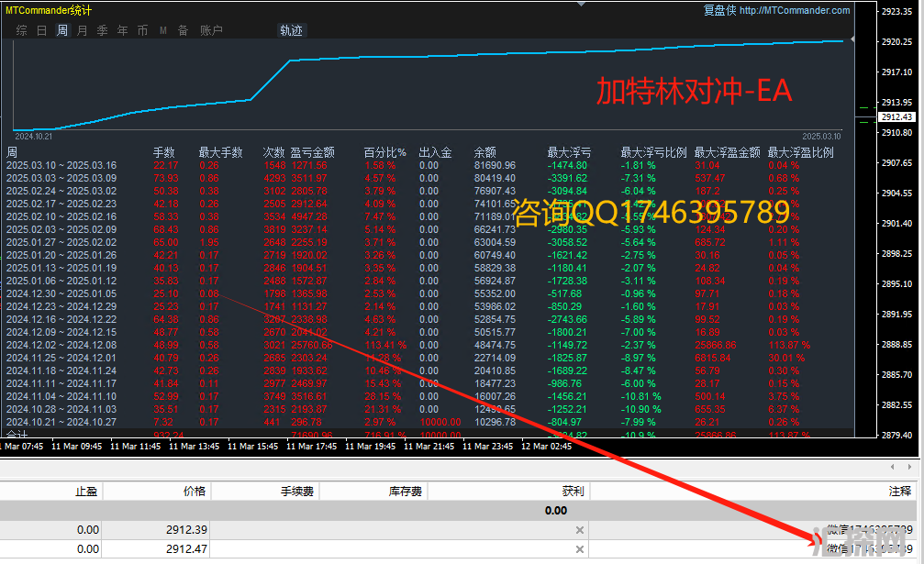The image size is (924, 564).
Task: Select week row 2024.12.30 ~ 2025.01.05
Action: click(61, 293)
